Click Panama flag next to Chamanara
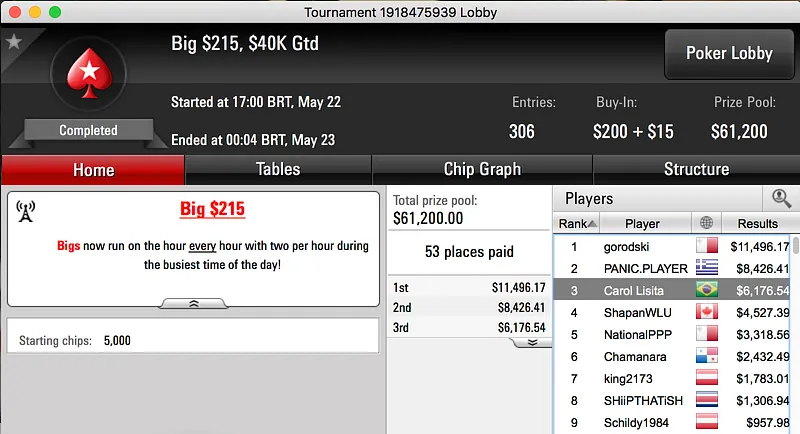Viewport: 800px width, 434px height. pos(707,357)
